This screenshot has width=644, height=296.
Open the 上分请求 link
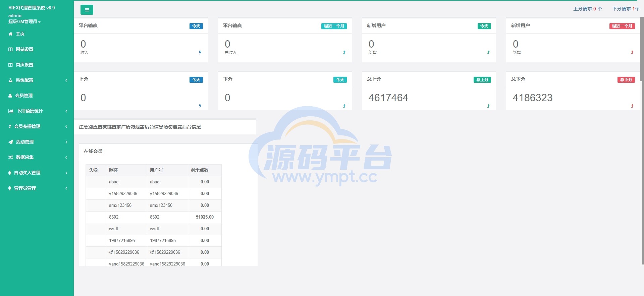(x=588, y=9)
